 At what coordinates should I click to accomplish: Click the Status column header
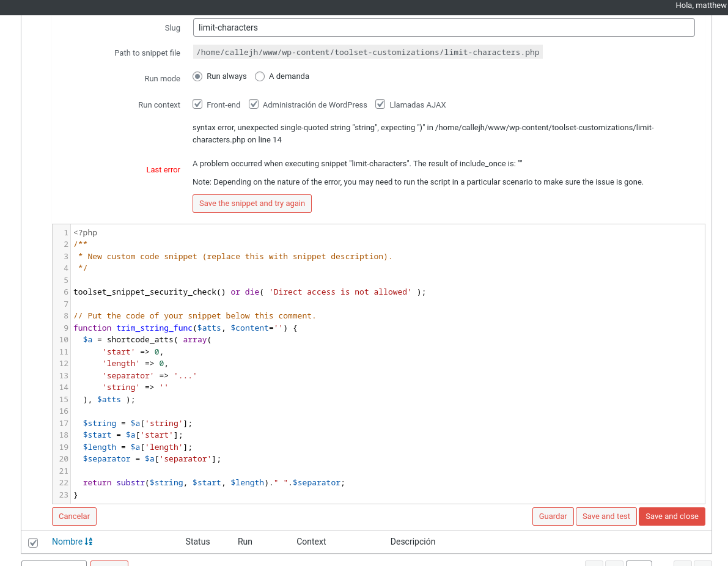click(198, 542)
